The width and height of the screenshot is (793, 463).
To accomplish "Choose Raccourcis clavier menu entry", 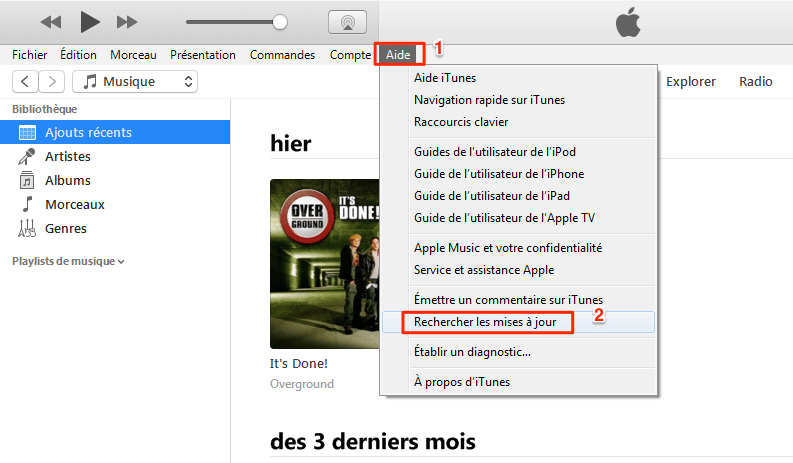I will pos(518,122).
